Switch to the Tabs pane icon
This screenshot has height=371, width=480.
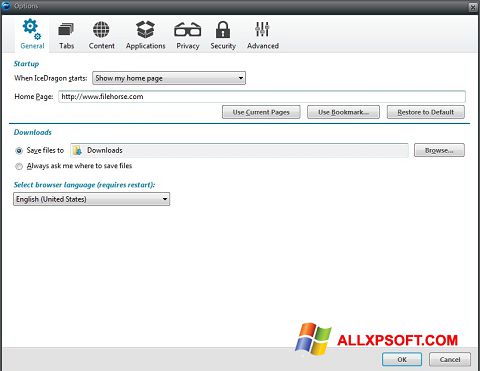click(x=66, y=29)
